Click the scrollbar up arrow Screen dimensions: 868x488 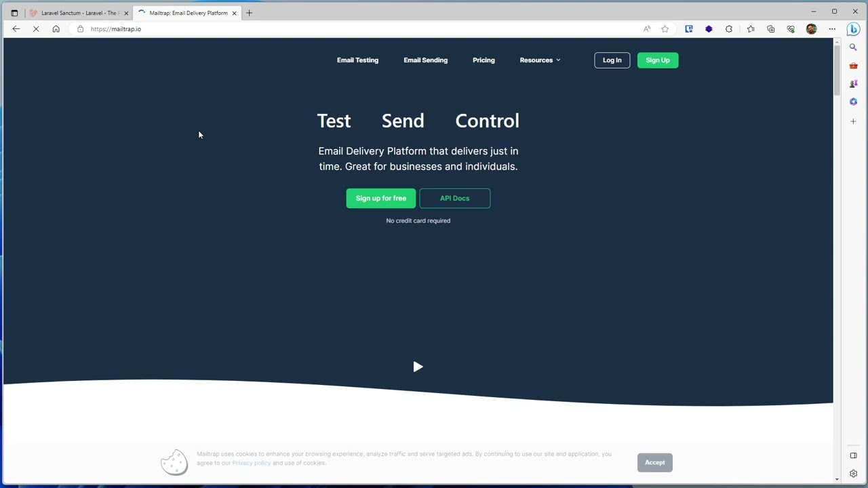(x=837, y=42)
